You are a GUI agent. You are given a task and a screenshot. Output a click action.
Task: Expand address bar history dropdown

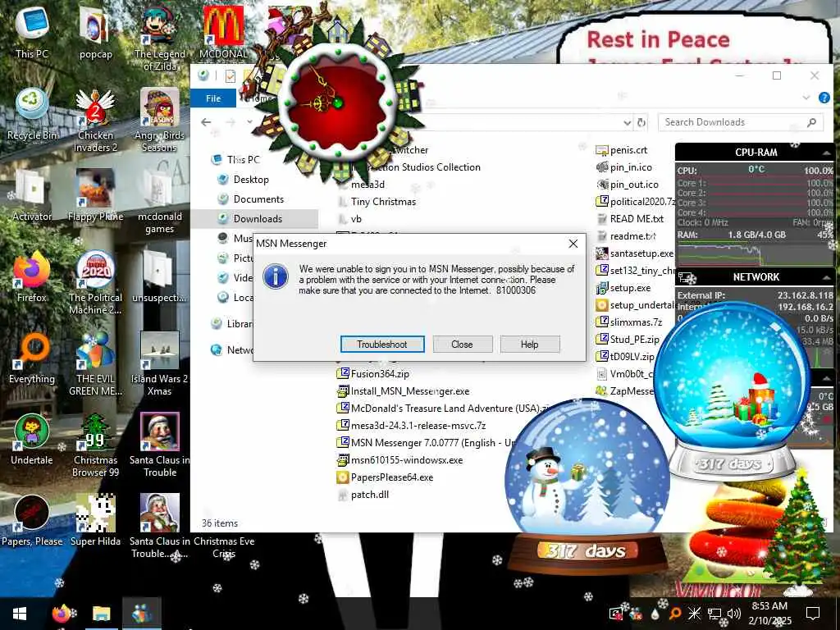coord(628,123)
